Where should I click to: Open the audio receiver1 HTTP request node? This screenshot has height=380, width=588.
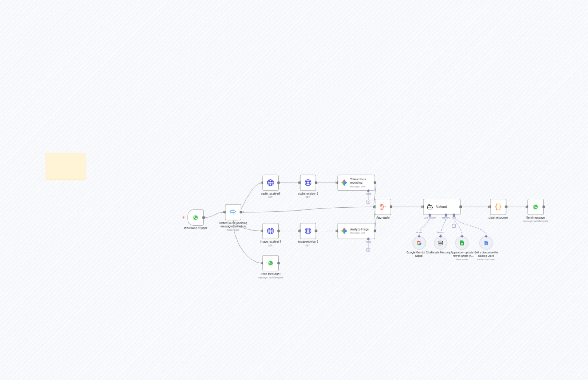pos(270,183)
